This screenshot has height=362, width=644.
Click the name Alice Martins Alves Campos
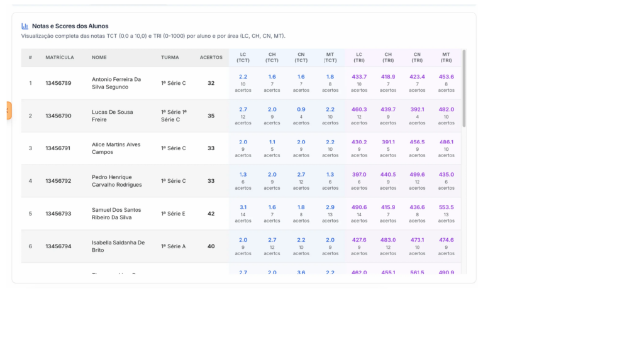coord(116,148)
